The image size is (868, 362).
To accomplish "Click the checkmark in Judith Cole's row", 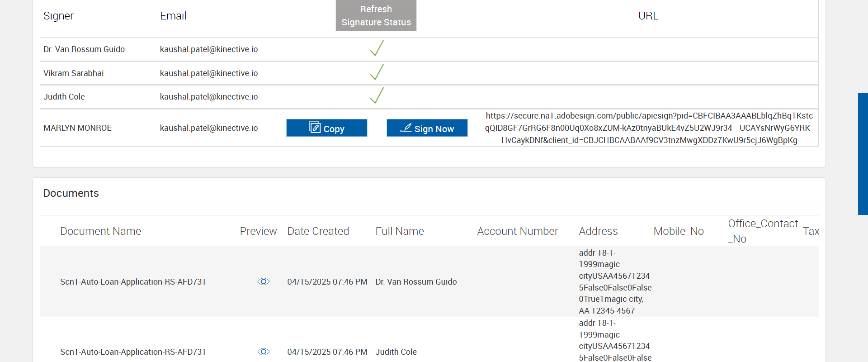I will coord(377,96).
